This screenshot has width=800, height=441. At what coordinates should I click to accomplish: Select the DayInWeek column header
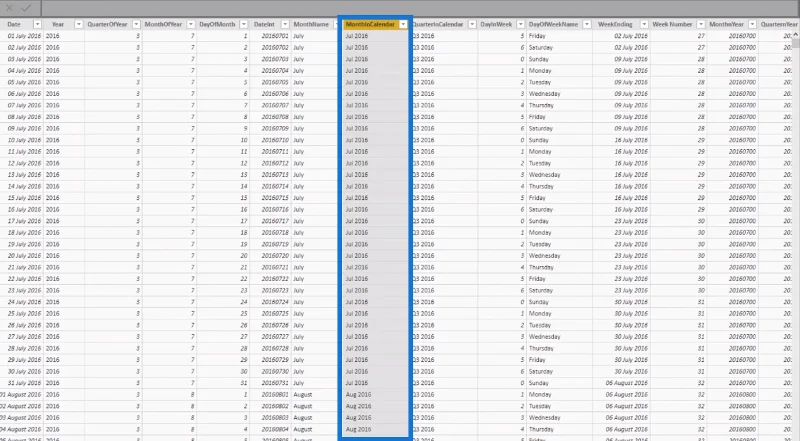pyautogui.click(x=496, y=24)
